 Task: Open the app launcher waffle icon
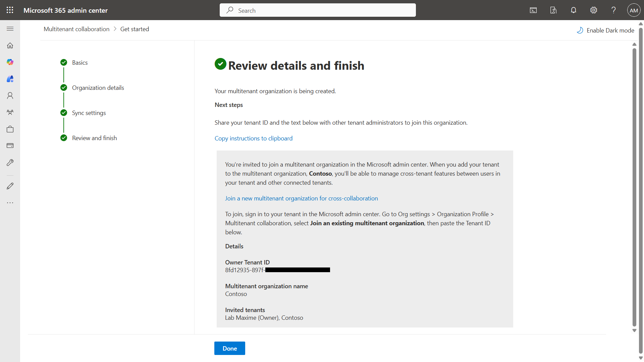point(10,10)
